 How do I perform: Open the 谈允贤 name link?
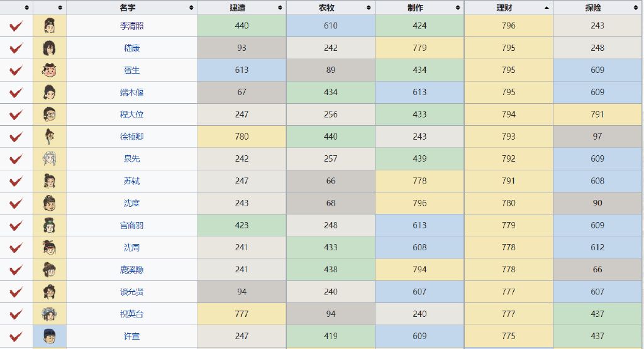tap(131, 292)
